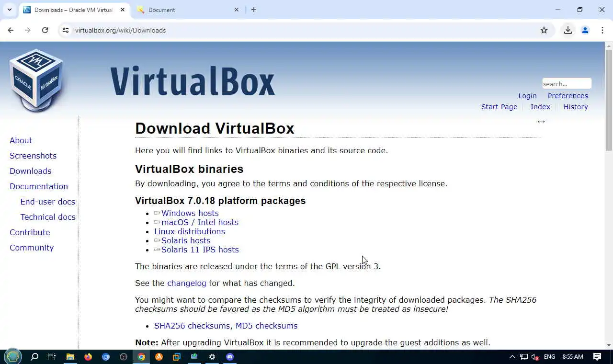
Task: Open the Contribute page
Action: pos(30,232)
